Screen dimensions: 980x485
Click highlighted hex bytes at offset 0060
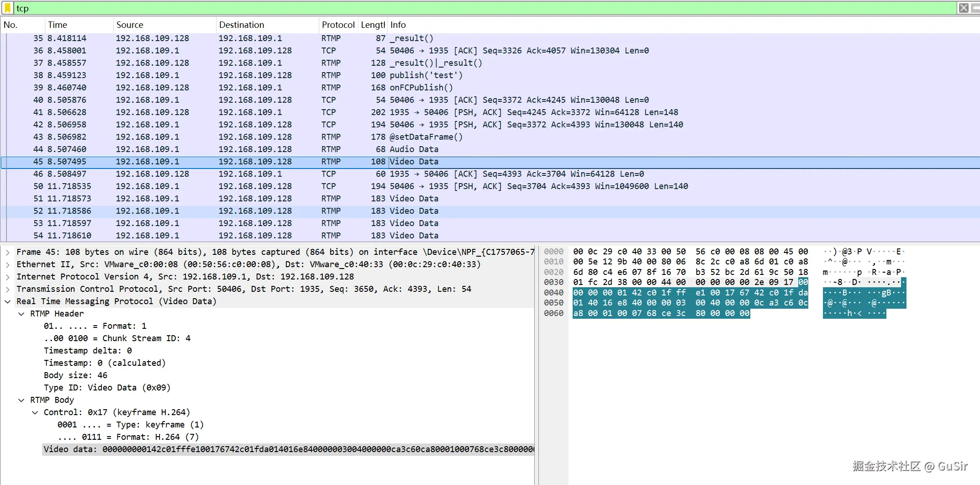[x=661, y=313]
